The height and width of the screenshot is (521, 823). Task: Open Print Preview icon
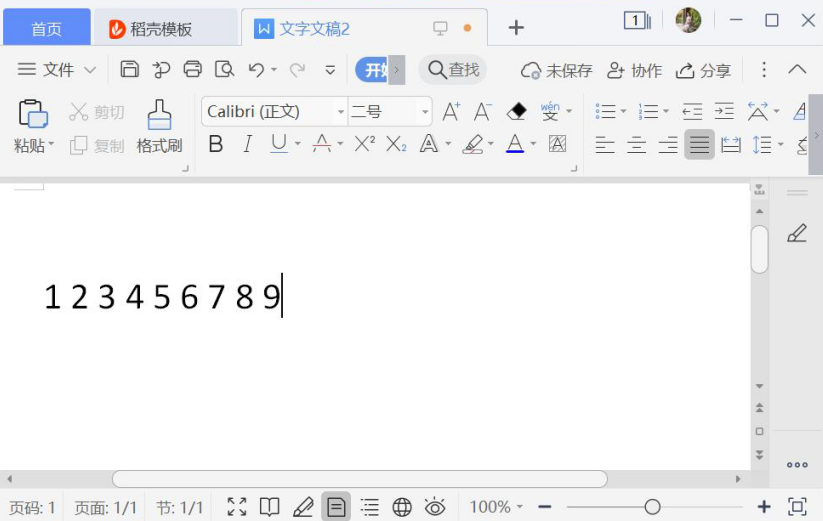pyautogui.click(x=224, y=69)
